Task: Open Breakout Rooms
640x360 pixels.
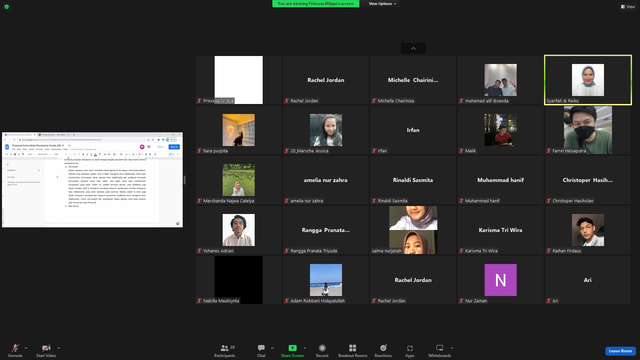Action: [353, 350]
